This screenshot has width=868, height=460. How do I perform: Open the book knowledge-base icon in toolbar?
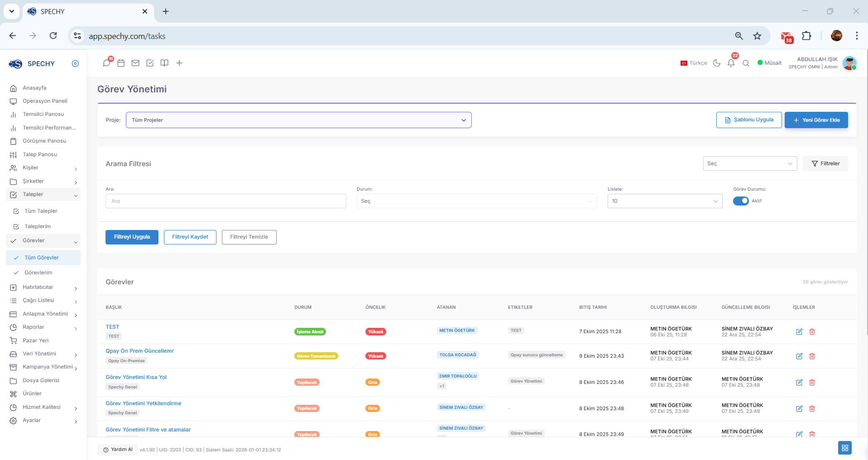click(164, 63)
